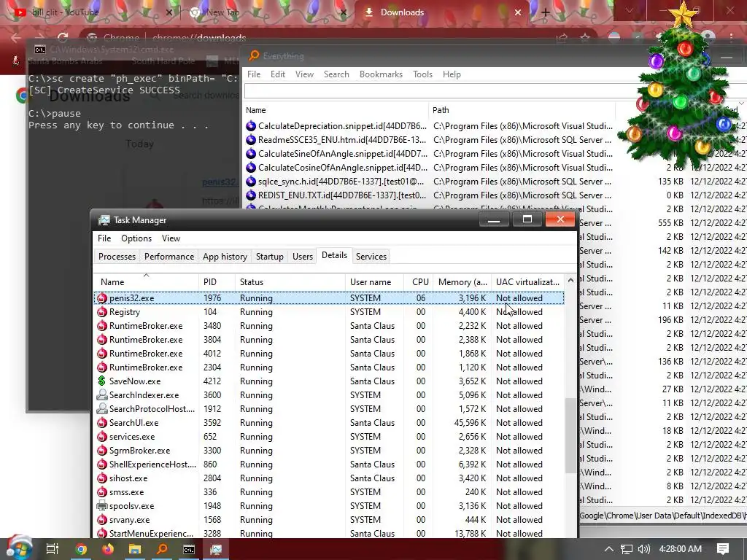Sort by CPU column header
This screenshot has width=747, height=560.
click(x=419, y=282)
